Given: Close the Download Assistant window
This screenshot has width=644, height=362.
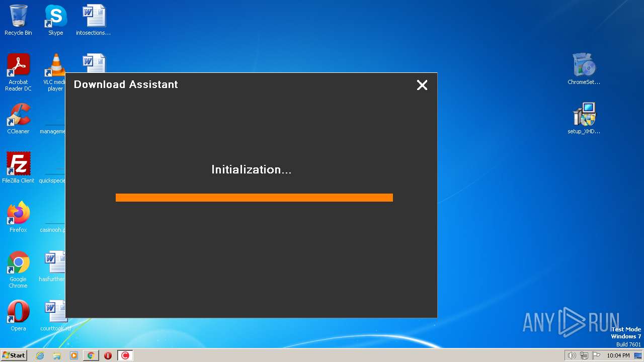Looking at the screenshot, I should pyautogui.click(x=422, y=85).
